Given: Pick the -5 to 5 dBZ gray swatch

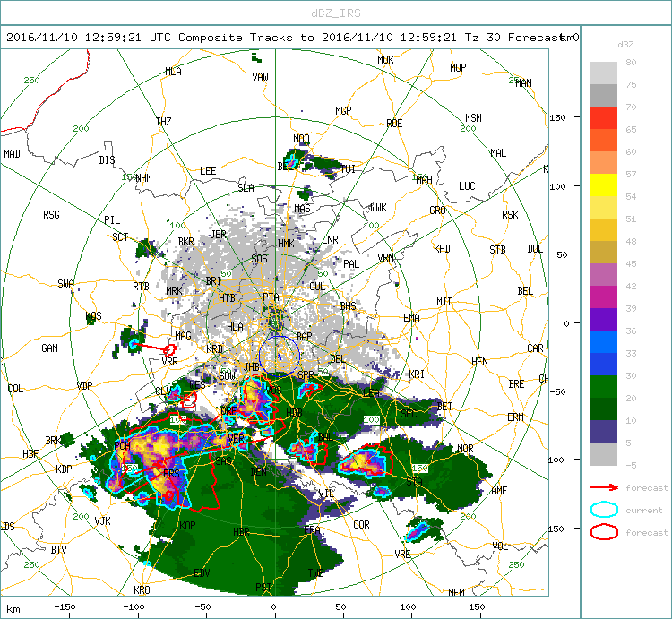Looking at the screenshot, I should (603, 454).
